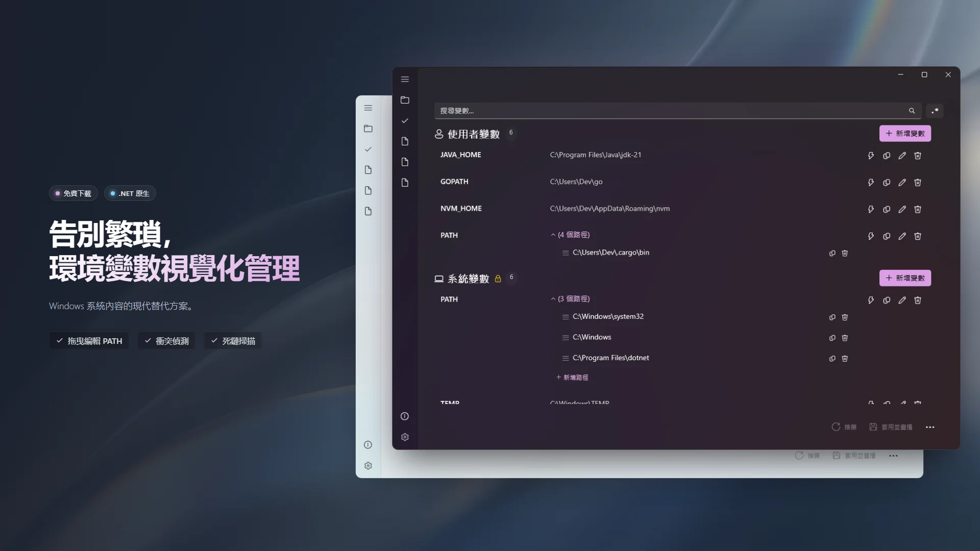The height and width of the screenshot is (551, 980).
Task: Click 新增變數 button for user variables
Action: click(x=905, y=134)
